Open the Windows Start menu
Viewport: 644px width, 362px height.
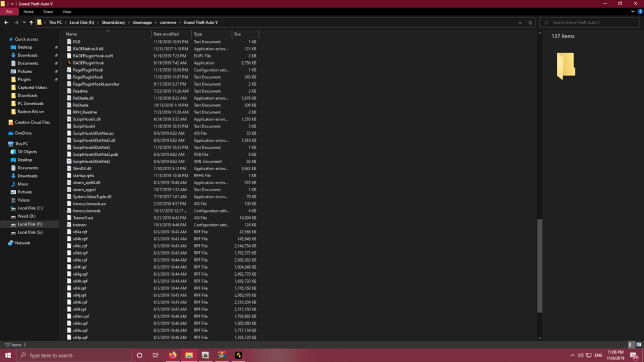coord(8,356)
